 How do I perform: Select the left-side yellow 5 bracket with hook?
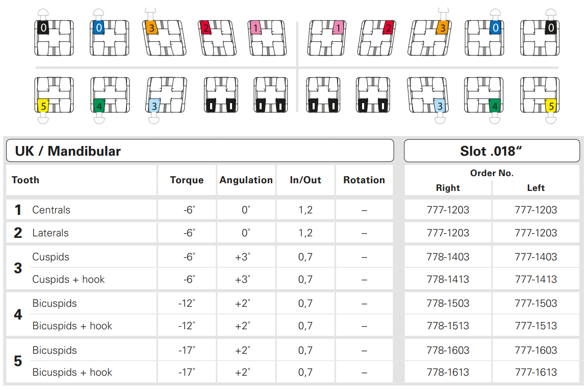click(54, 95)
